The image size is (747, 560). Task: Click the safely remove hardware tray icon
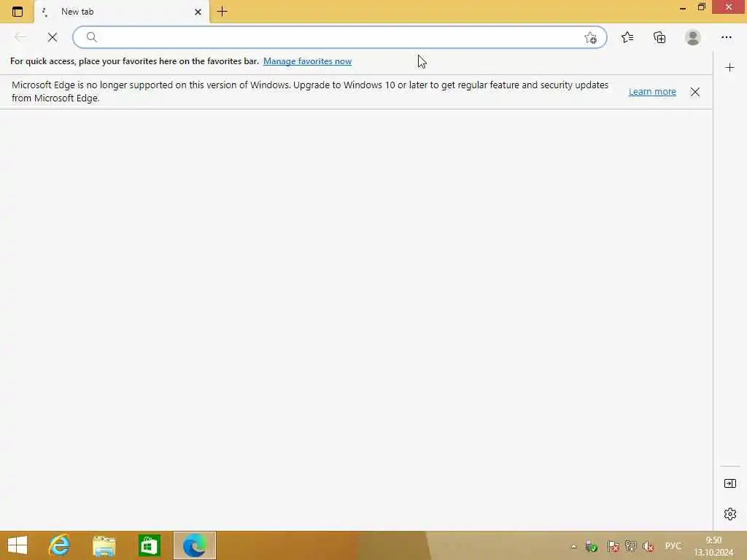click(x=591, y=546)
